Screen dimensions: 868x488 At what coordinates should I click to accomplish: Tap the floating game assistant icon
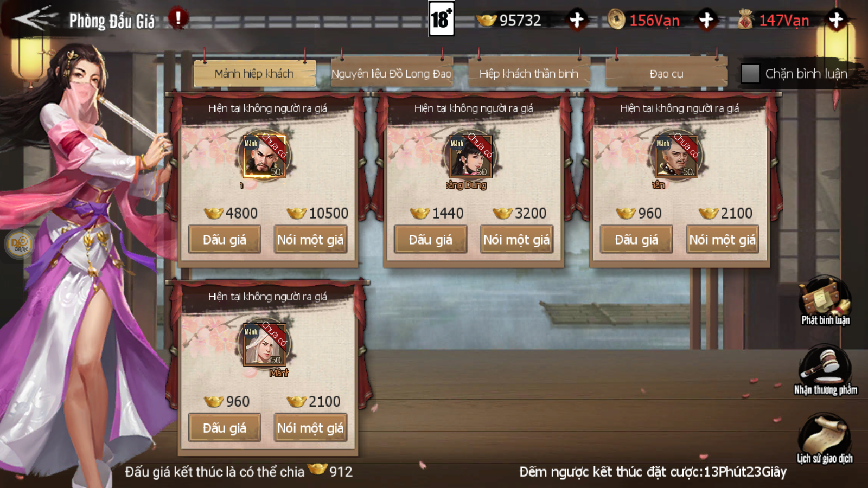pyautogui.click(x=20, y=244)
